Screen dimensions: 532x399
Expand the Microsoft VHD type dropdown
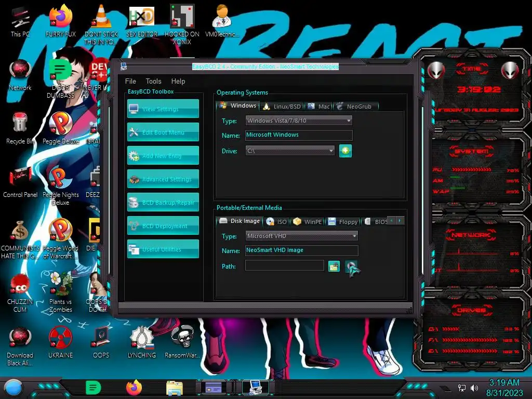click(x=302, y=236)
